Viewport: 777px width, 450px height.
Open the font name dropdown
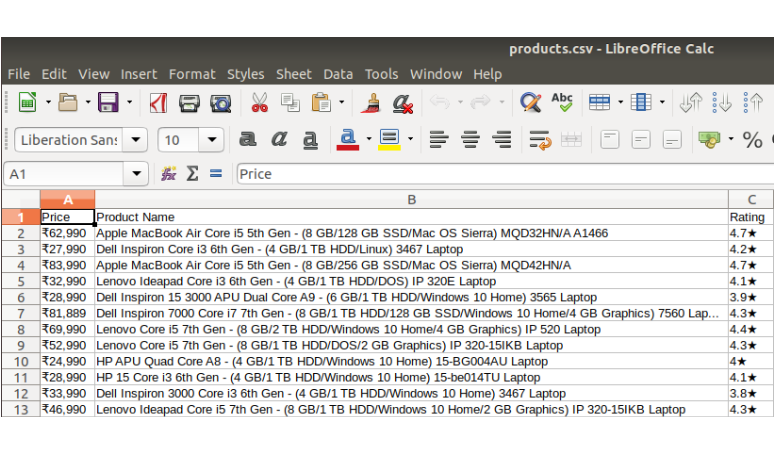tap(136, 140)
